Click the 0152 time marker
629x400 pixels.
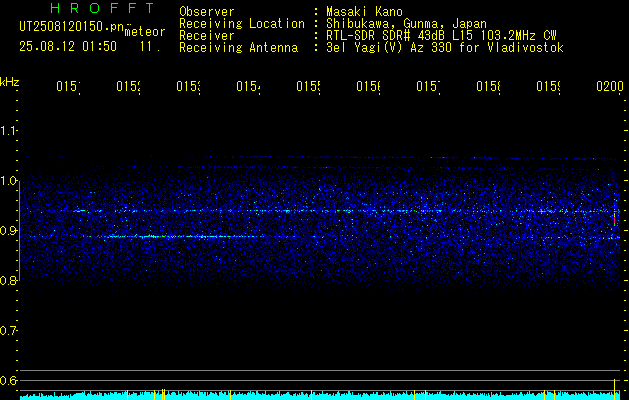(129, 86)
